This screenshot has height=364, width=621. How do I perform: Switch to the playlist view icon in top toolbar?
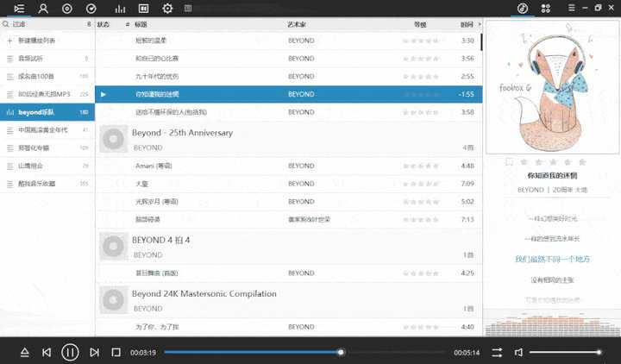[19, 9]
